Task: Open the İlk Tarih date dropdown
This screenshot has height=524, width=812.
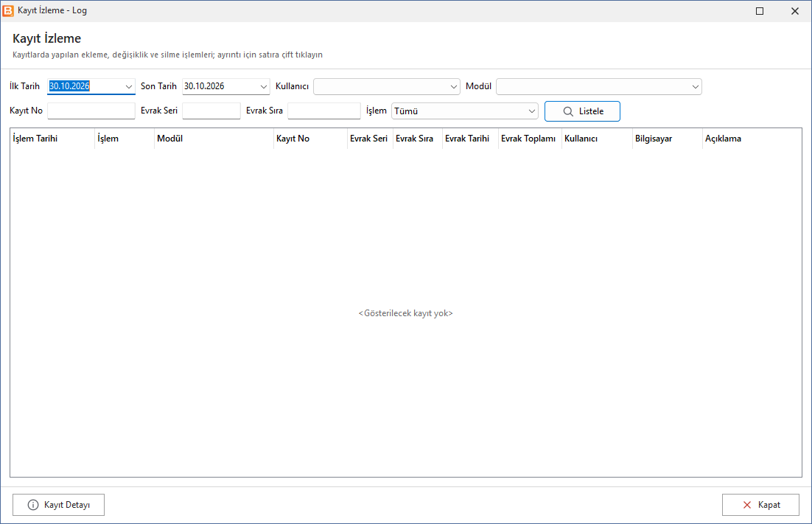Action: coord(128,86)
